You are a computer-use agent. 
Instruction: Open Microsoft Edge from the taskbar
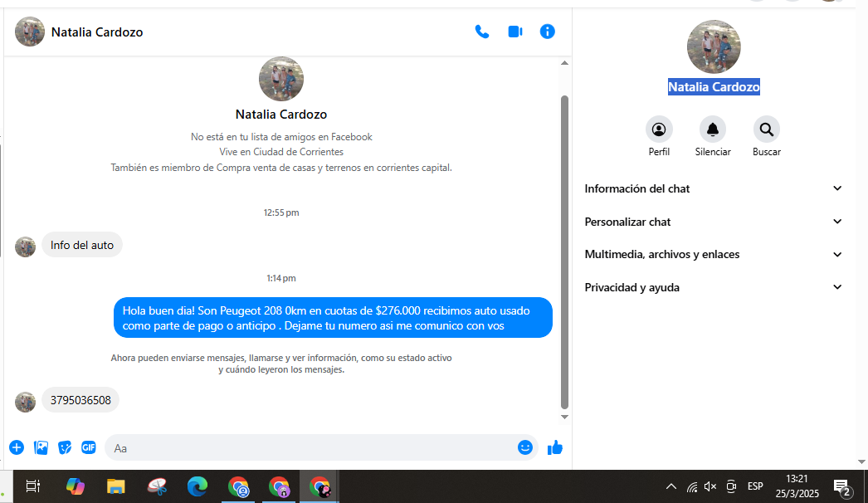pyautogui.click(x=197, y=486)
